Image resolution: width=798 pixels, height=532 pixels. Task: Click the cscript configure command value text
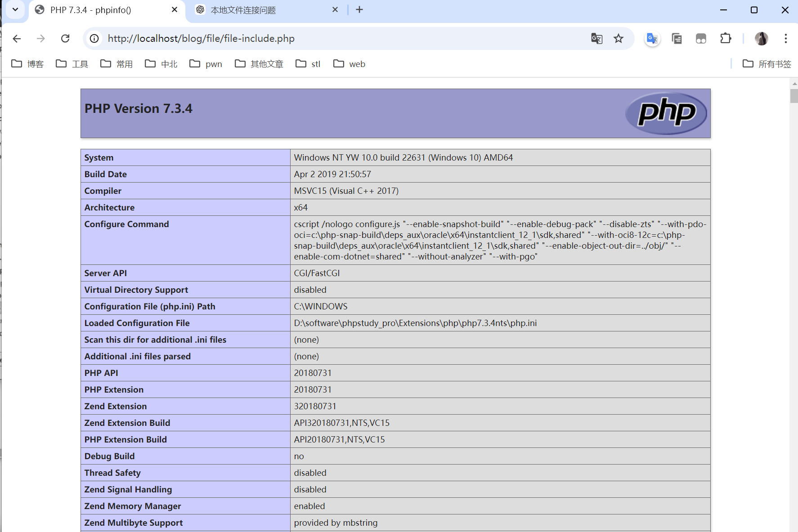tap(500, 240)
